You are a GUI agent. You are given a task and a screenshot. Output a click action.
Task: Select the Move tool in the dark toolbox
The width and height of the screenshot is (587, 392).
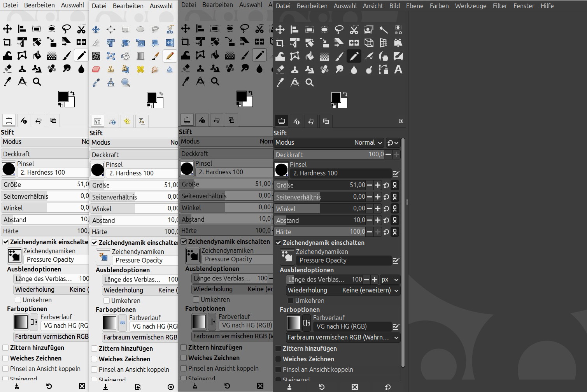click(280, 30)
